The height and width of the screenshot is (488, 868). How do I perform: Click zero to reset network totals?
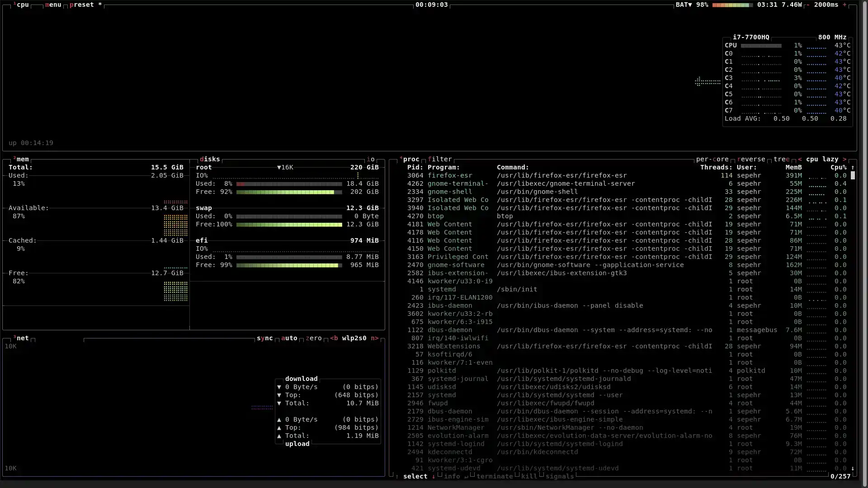pyautogui.click(x=313, y=338)
